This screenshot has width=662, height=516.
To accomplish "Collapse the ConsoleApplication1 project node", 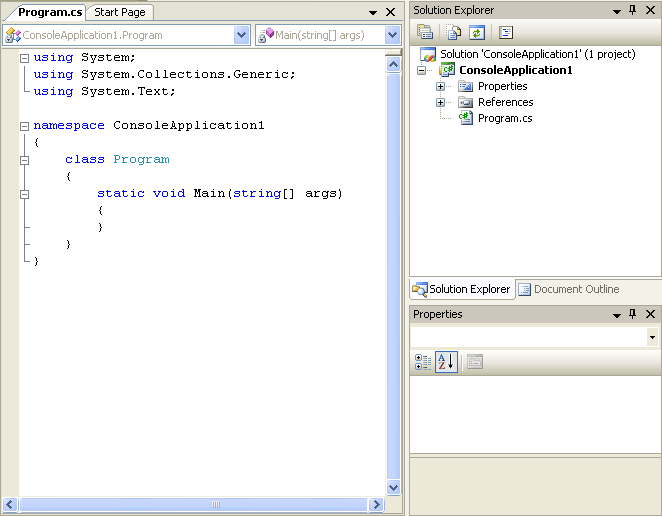I will tap(421, 70).
